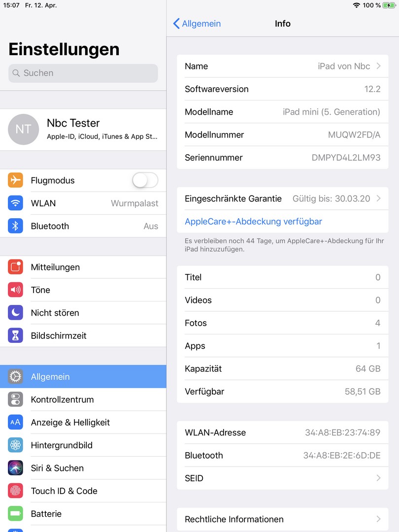The image size is (399, 532).
Task: Open Eingeschränkte Garantie details chevron
Action: pyautogui.click(x=379, y=198)
